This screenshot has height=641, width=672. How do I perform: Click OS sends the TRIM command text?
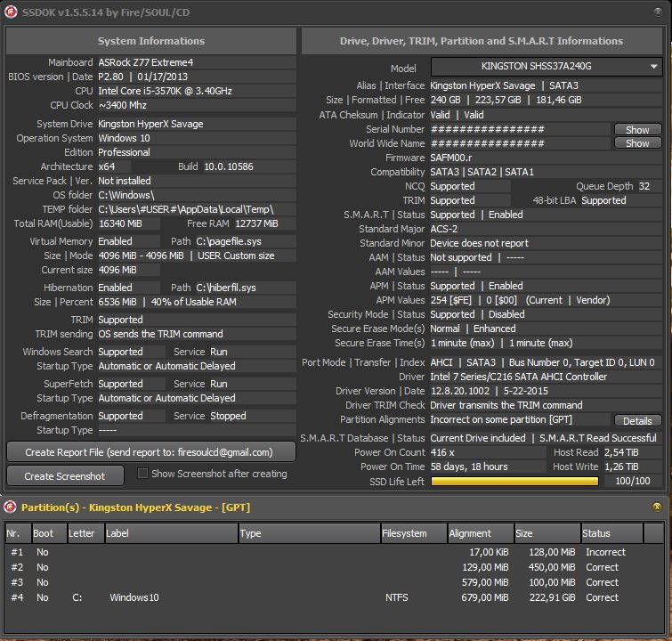click(160, 334)
